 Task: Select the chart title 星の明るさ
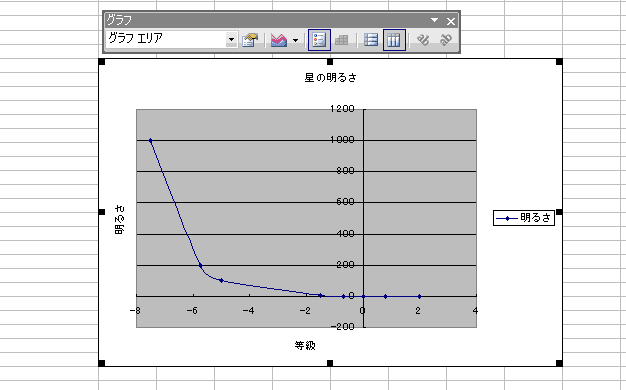(x=330, y=78)
